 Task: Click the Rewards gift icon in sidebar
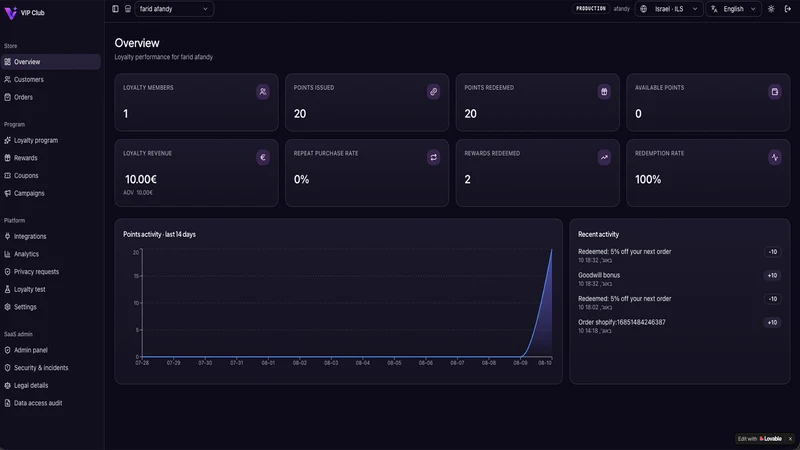[x=7, y=158]
